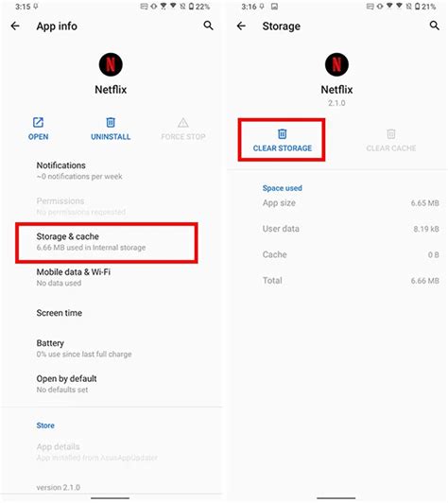Tap search icon on Storage screen
Screen dimensions: 448x503
pyautogui.click(x=435, y=26)
